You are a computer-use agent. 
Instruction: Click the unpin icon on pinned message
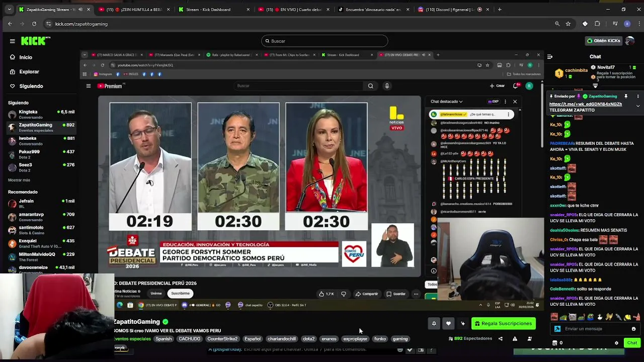tap(626, 96)
